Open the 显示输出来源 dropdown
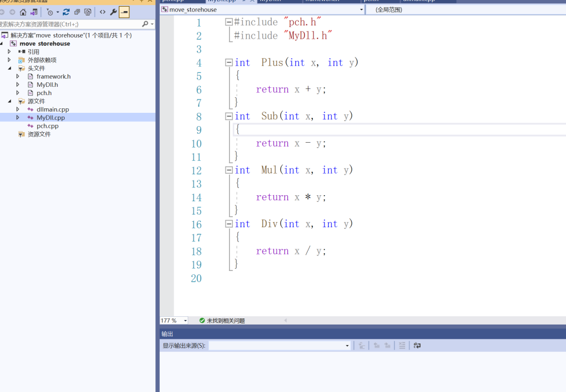Screen dimensions: 566x392 pos(347,346)
